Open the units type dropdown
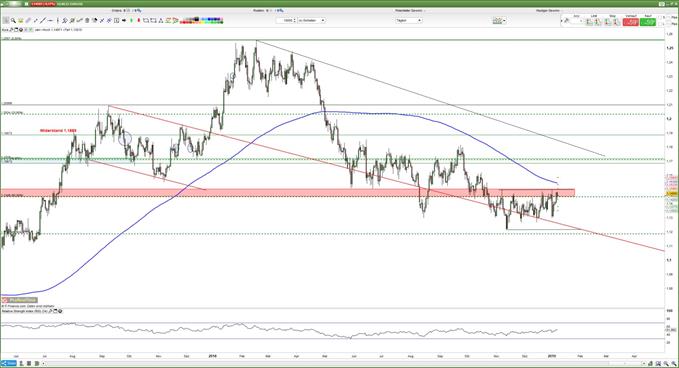679x368 pixels. pyautogui.click(x=311, y=20)
